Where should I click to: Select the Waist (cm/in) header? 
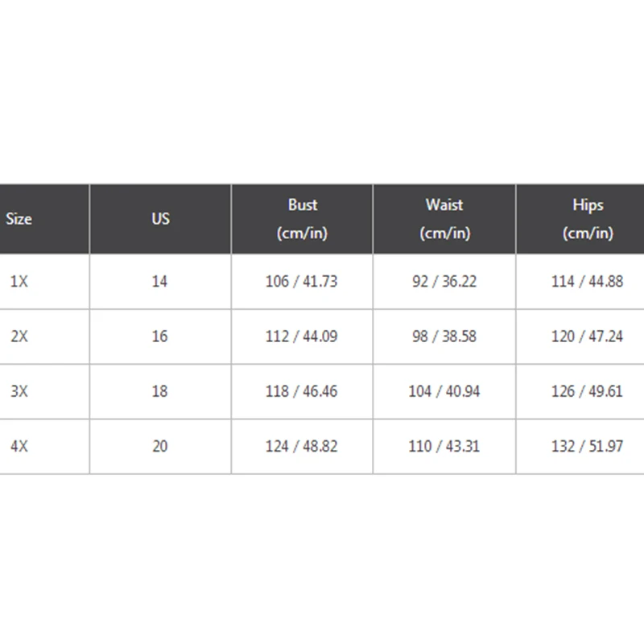(444, 219)
